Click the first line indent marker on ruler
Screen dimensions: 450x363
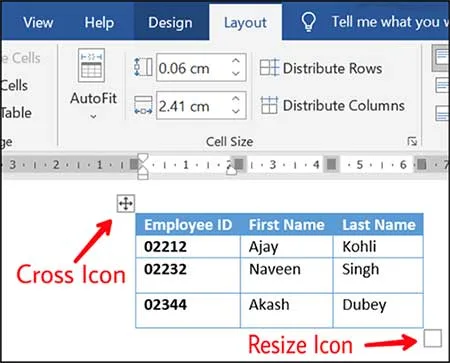[x=143, y=157]
